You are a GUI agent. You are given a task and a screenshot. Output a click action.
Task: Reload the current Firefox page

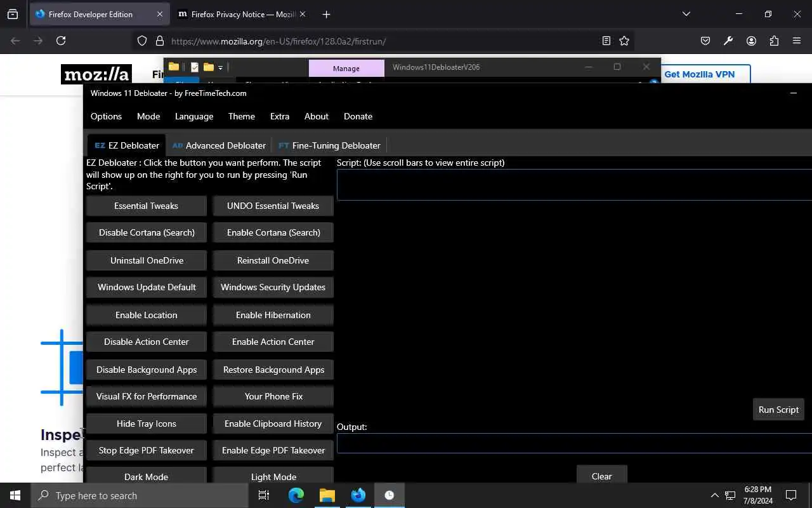61,41
